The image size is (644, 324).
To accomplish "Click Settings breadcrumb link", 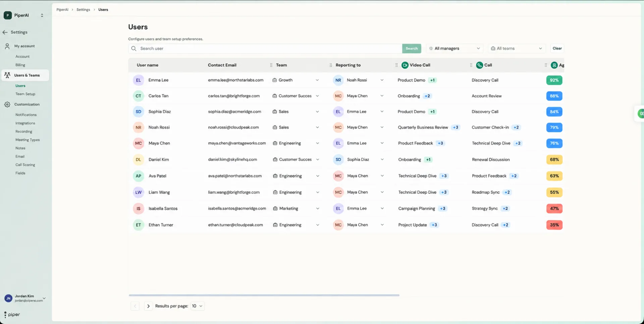I will [83, 10].
